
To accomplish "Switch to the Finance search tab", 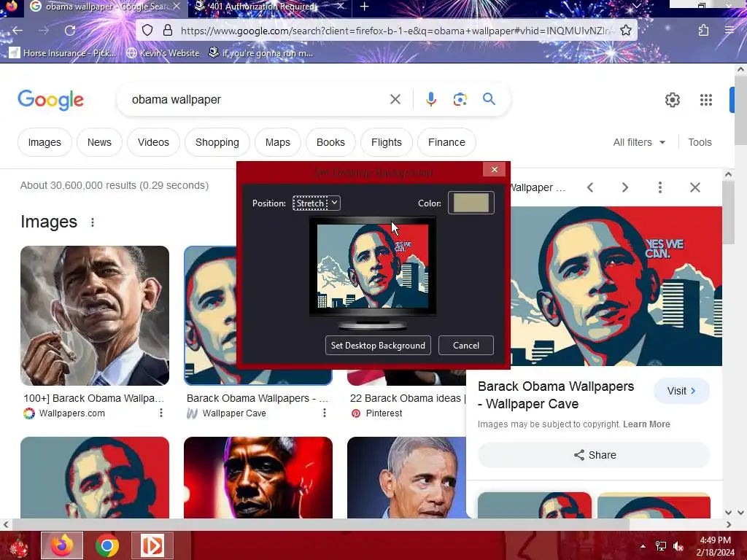I will 447,142.
